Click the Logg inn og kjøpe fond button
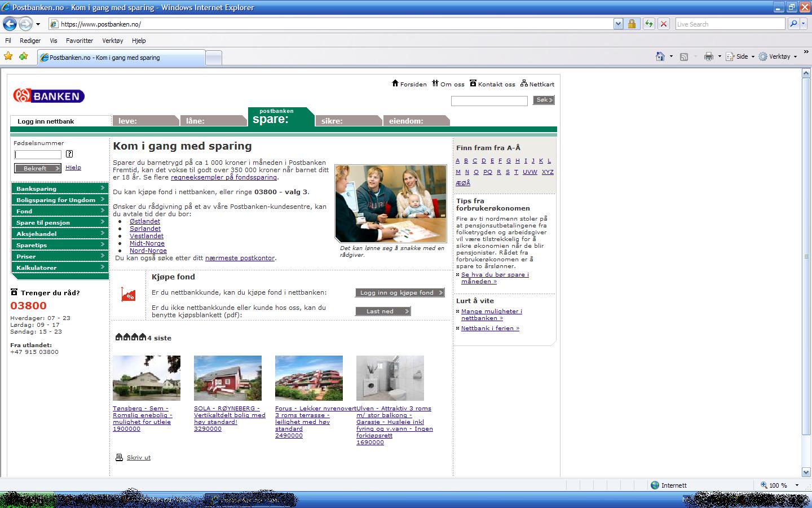This screenshot has width=812, height=508. pos(400,292)
